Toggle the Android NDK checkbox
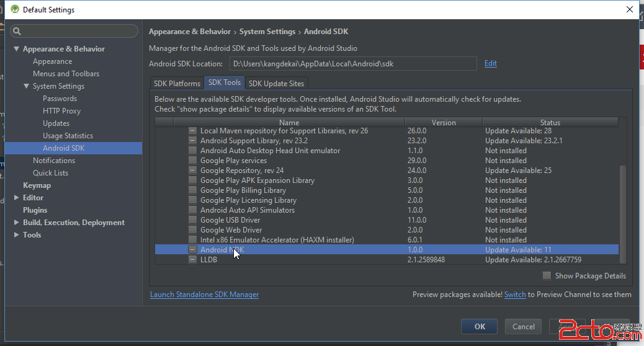 tap(192, 250)
